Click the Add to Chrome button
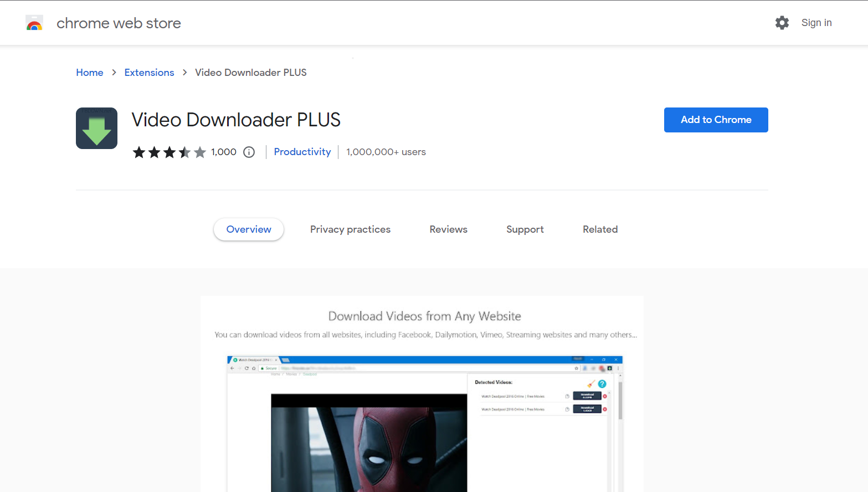The image size is (868, 492). tap(716, 120)
